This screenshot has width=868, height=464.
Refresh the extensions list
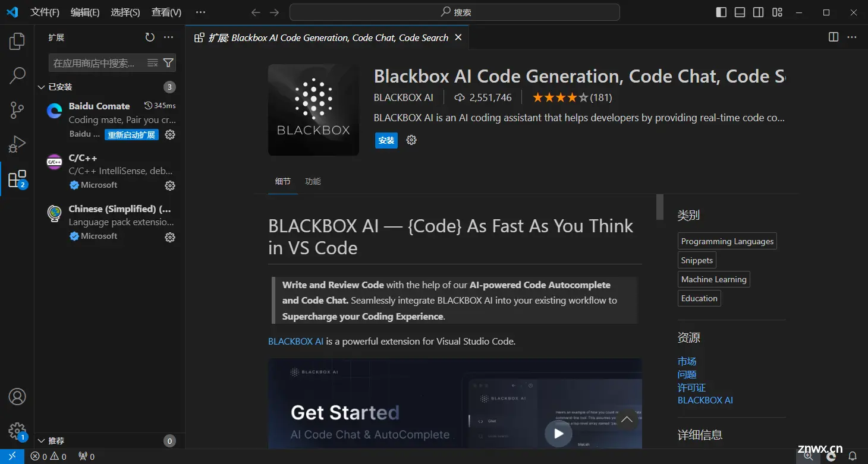coord(150,37)
